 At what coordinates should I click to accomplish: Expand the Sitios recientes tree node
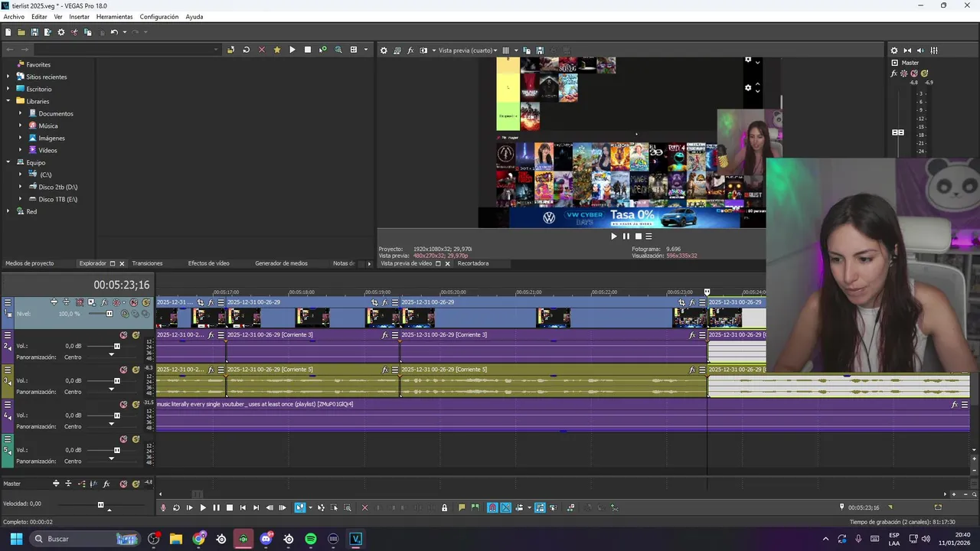[9, 77]
